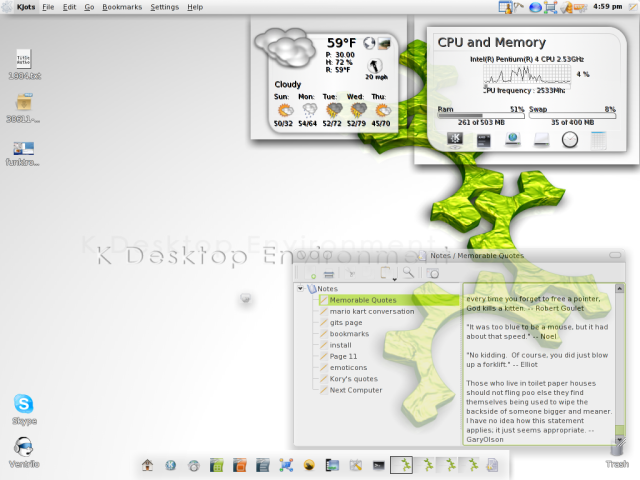Click the calendar user tray icon

coord(505,7)
